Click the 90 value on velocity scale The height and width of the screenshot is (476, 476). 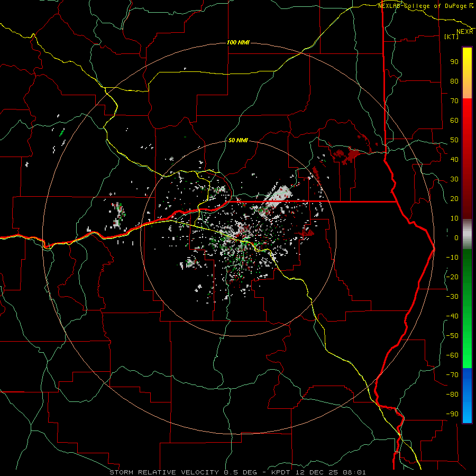[x=454, y=62]
